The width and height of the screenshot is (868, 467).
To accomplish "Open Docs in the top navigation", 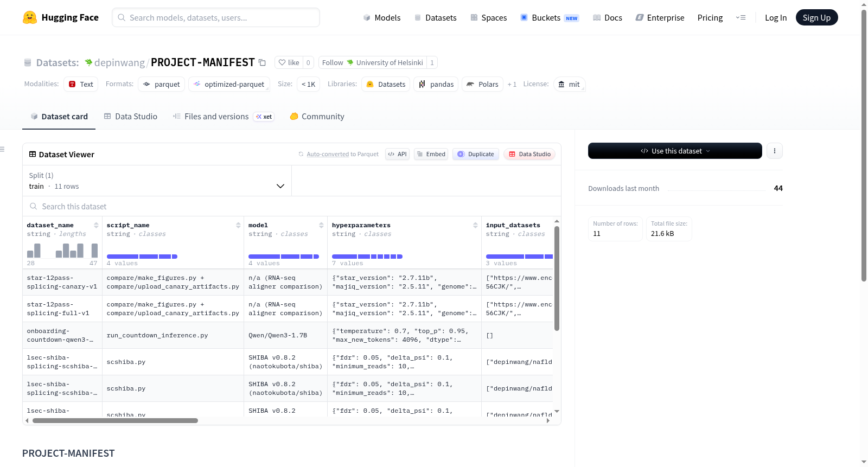I will coord(608,17).
